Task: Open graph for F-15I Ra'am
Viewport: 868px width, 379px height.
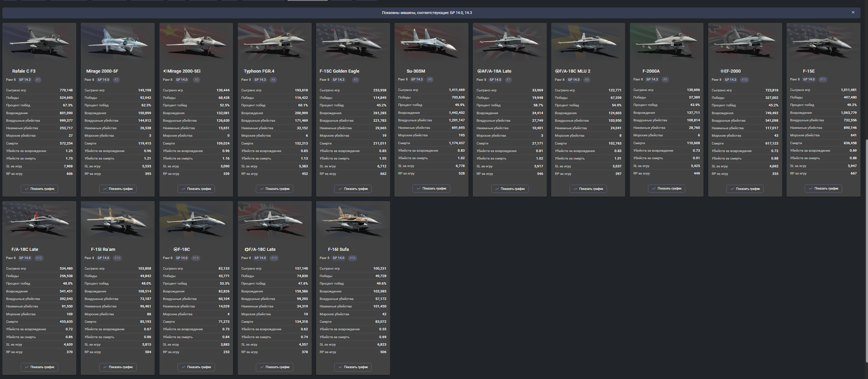Action: (x=118, y=367)
